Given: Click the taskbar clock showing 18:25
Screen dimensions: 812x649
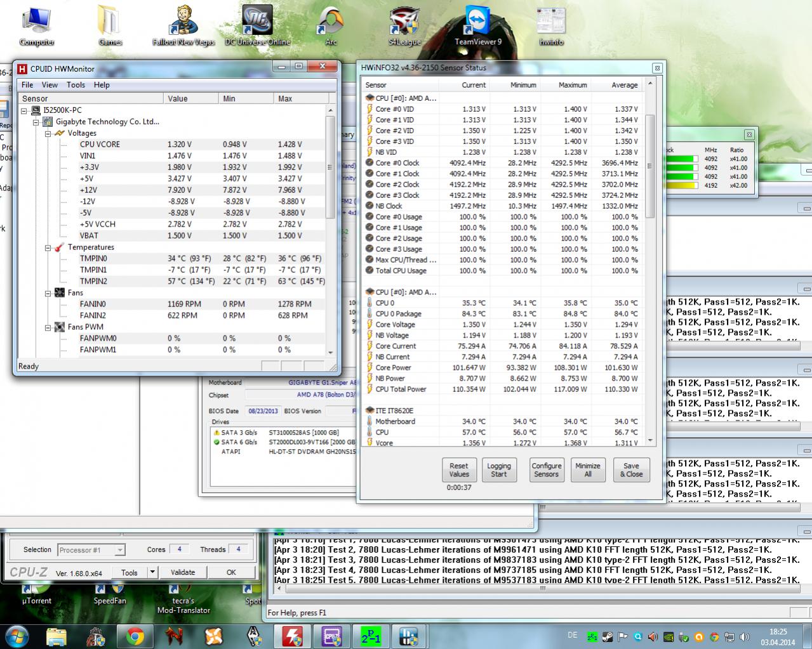Looking at the screenshot, I should (x=778, y=636).
